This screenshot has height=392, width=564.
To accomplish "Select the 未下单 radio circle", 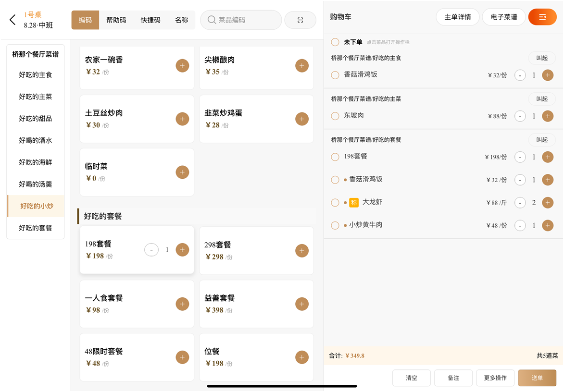I will pos(335,42).
